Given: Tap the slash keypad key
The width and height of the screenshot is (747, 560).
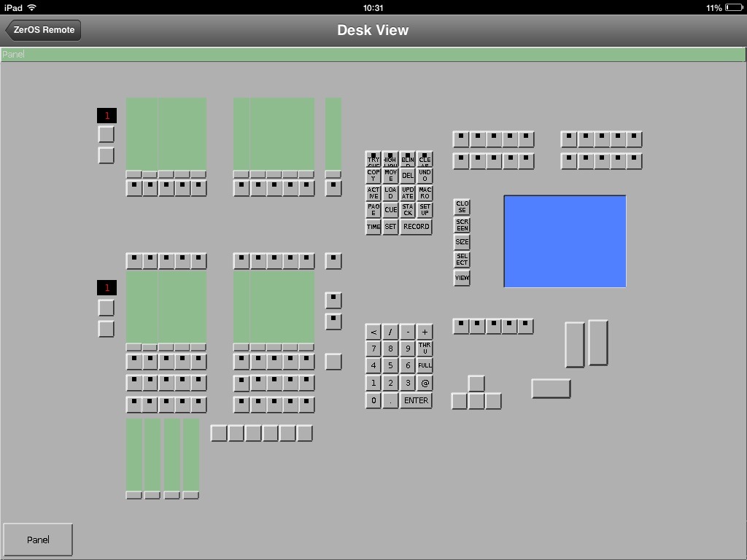Looking at the screenshot, I should click(x=391, y=332).
